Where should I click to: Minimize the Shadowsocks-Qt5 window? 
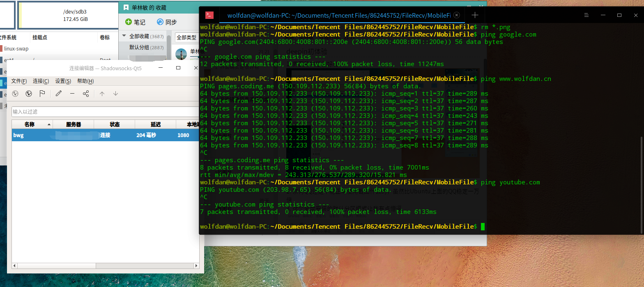pos(160,68)
